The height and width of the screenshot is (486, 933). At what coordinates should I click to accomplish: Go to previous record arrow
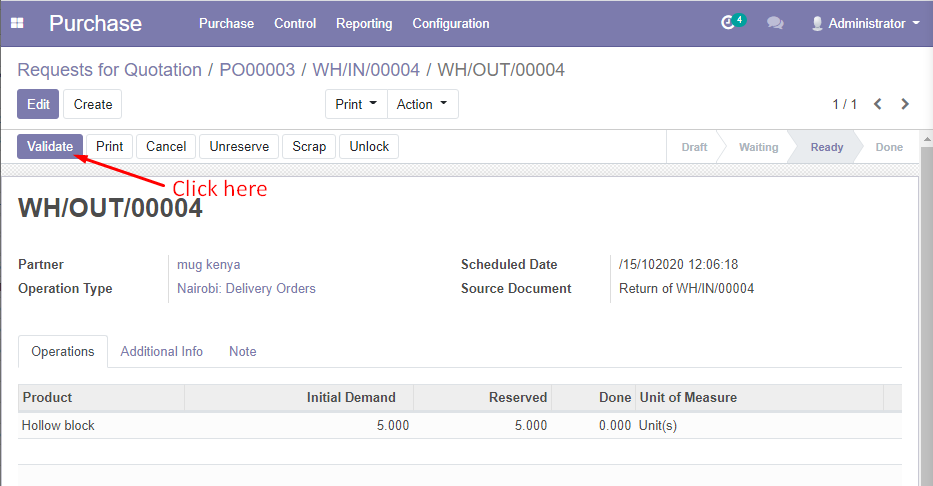[x=878, y=104]
